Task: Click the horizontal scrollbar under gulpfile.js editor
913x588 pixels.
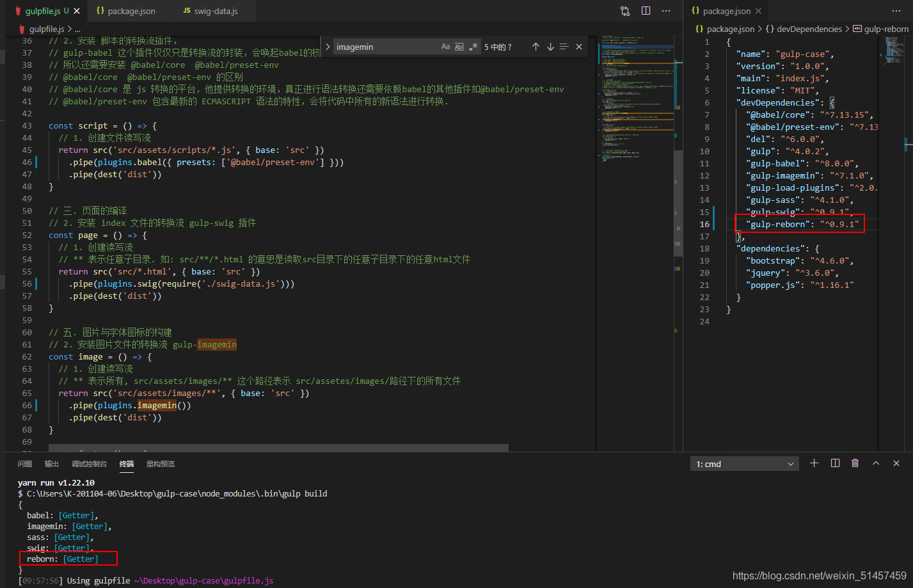Action: [278, 448]
